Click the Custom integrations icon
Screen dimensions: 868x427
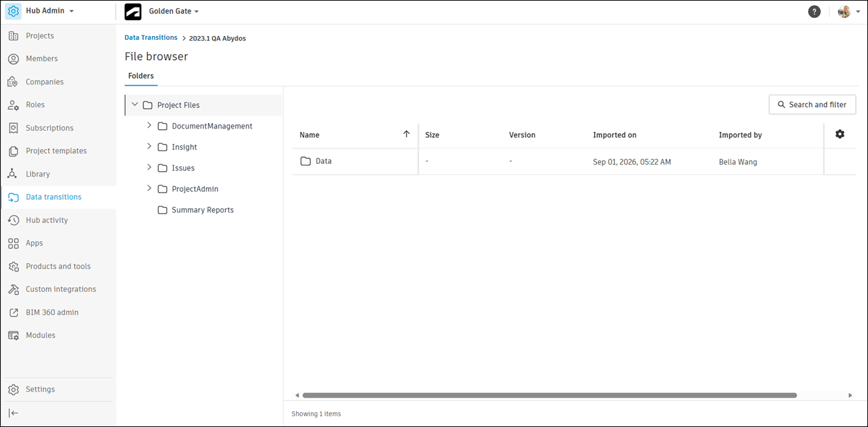[13, 289]
